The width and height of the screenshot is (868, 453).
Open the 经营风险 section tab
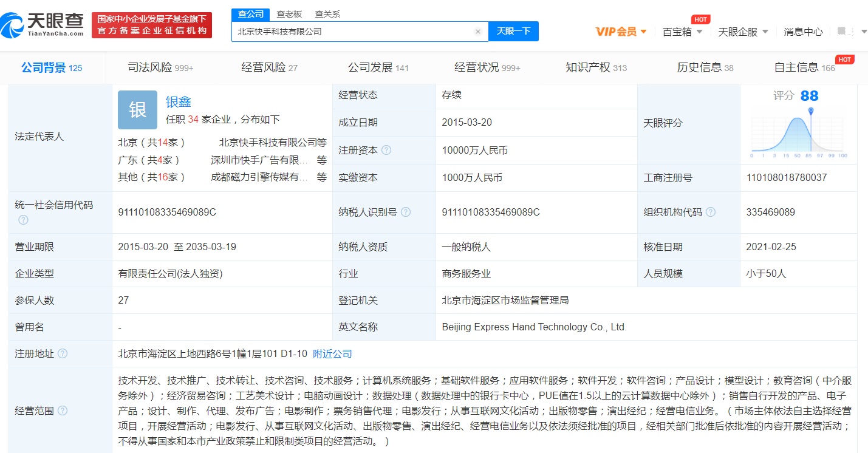[269, 67]
